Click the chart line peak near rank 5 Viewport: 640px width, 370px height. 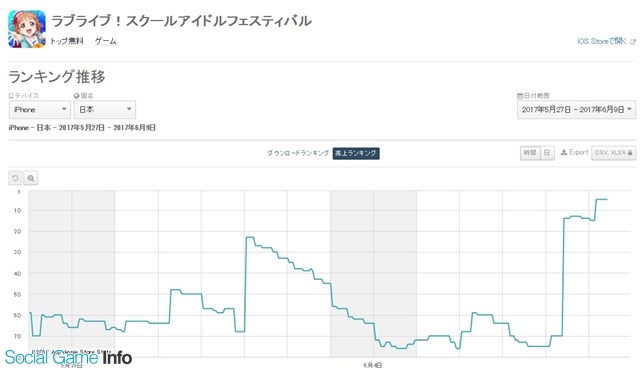601,199
